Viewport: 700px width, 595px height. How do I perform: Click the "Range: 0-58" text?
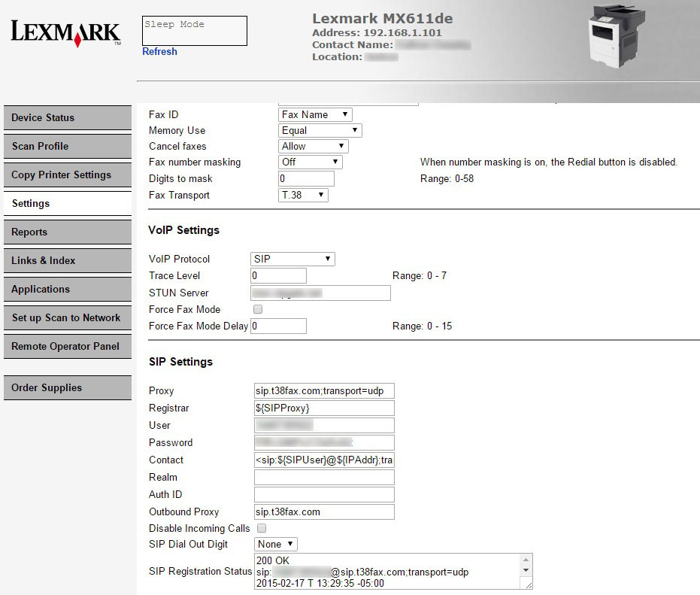point(447,179)
